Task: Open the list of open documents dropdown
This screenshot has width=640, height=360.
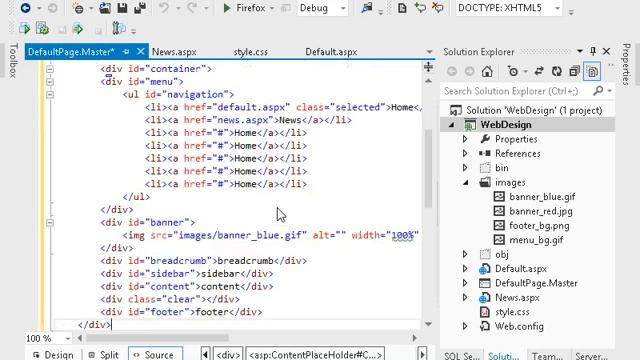Action: click(x=429, y=52)
